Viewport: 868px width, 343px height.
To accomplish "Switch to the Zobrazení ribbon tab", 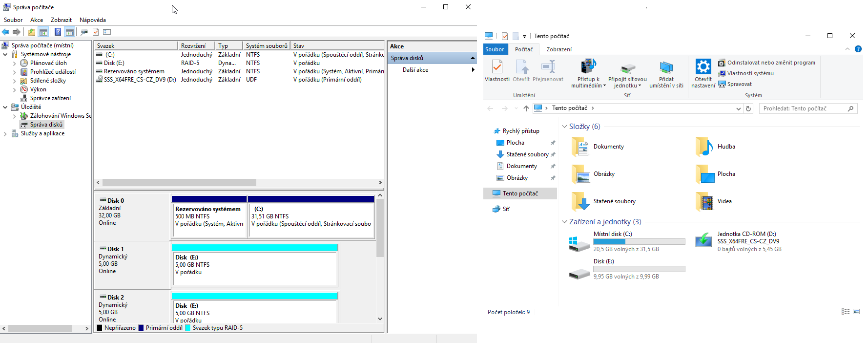I will 559,49.
